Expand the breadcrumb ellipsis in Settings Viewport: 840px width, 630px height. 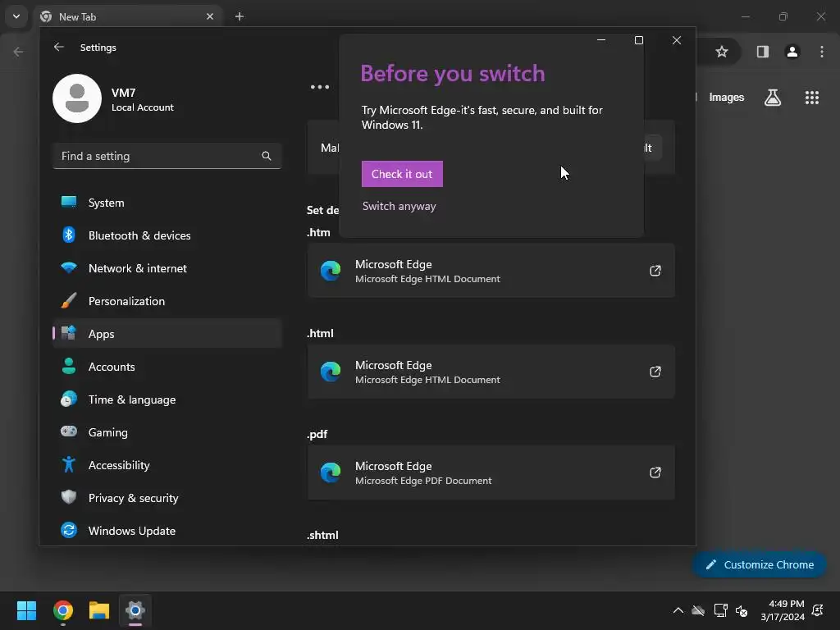[x=320, y=87]
